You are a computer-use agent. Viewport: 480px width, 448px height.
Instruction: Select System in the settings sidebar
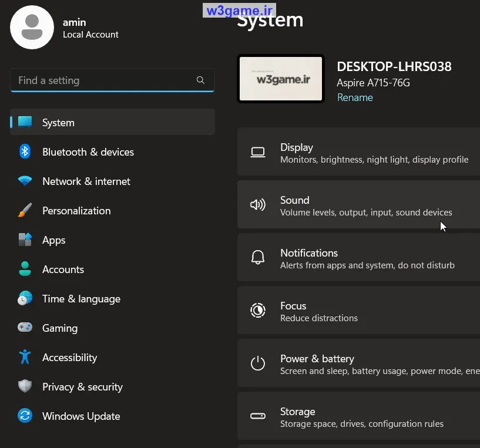pos(112,122)
